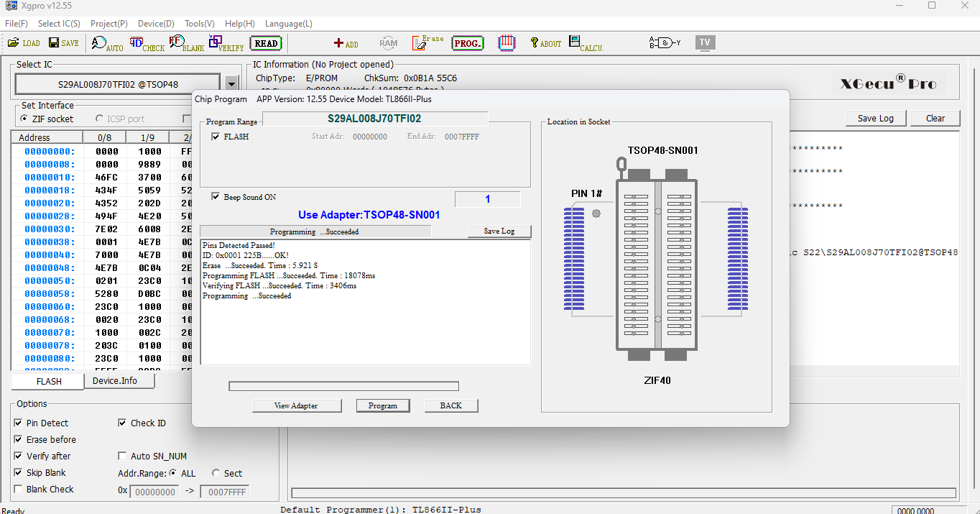Click the View Adapter button
Screen dimensions: 980x514
297,405
